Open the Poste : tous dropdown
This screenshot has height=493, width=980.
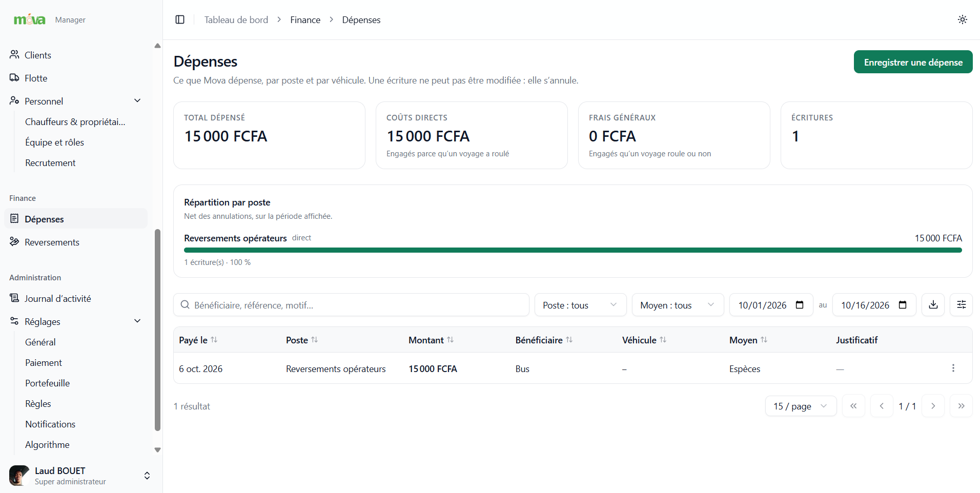pyautogui.click(x=580, y=305)
